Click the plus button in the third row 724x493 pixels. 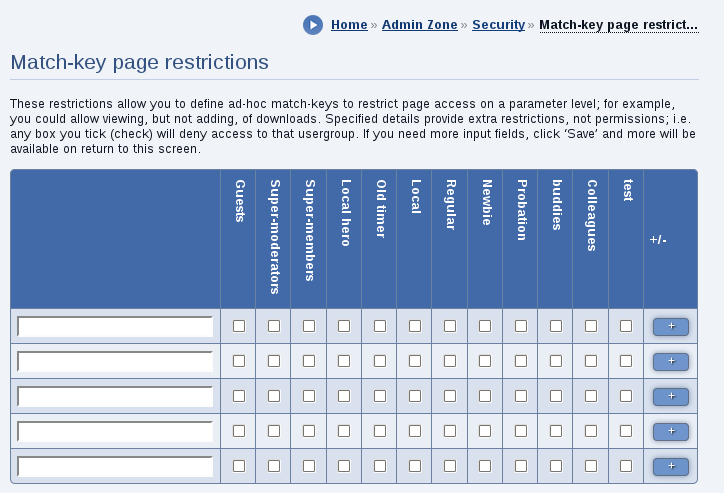671,397
